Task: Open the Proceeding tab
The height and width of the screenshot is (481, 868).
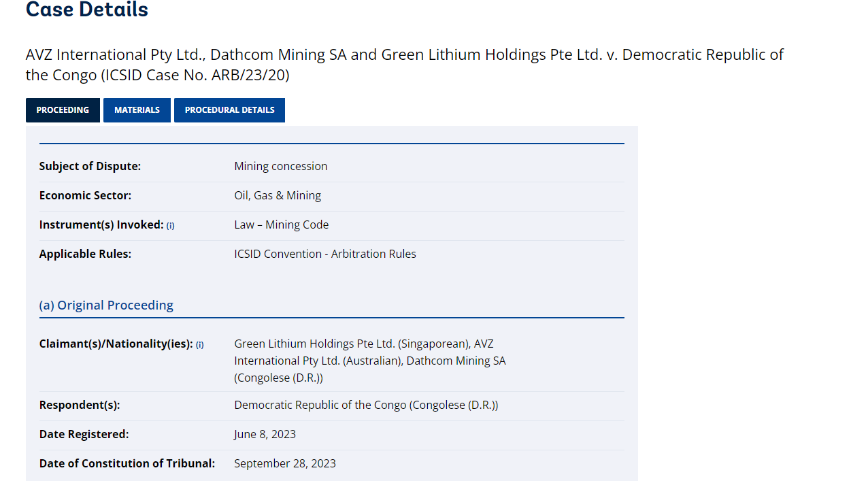Action: click(x=63, y=110)
